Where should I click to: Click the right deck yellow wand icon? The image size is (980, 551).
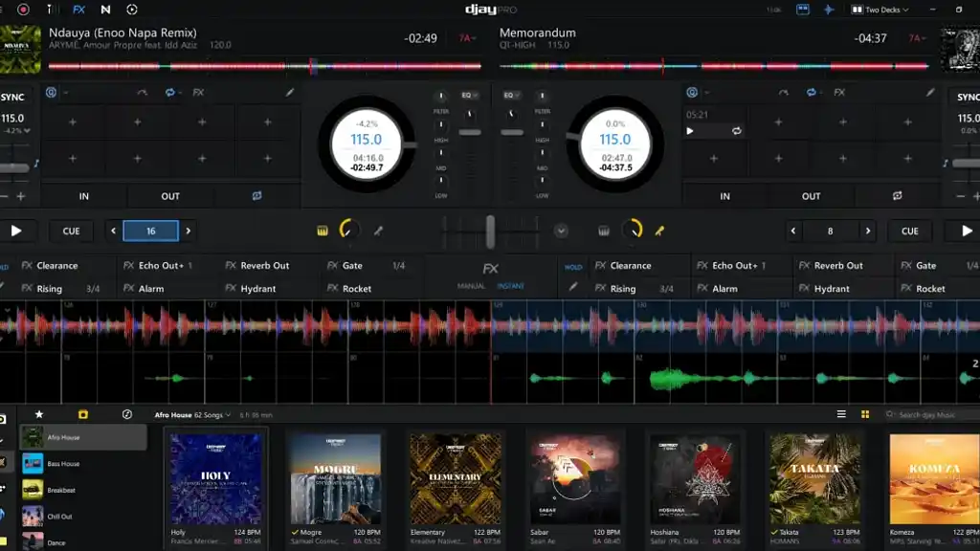tap(659, 231)
